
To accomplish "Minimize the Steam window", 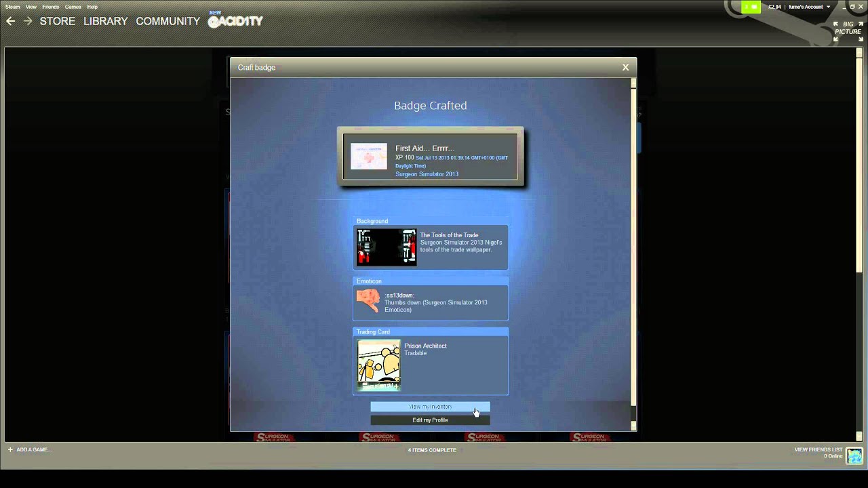I will click(844, 7).
